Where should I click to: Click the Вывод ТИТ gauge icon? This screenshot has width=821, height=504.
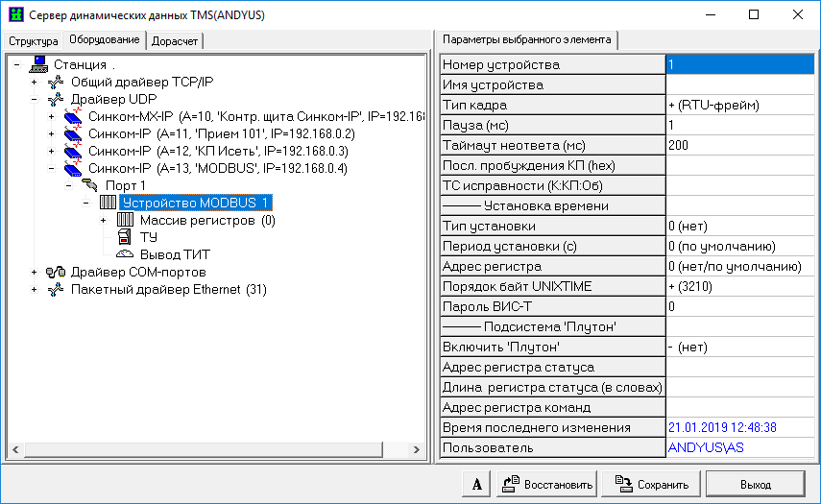[125, 254]
